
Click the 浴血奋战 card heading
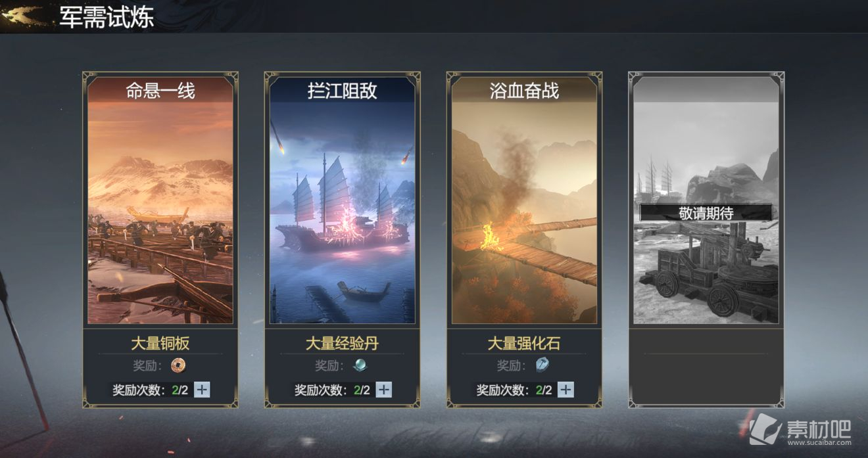(x=524, y=91)
